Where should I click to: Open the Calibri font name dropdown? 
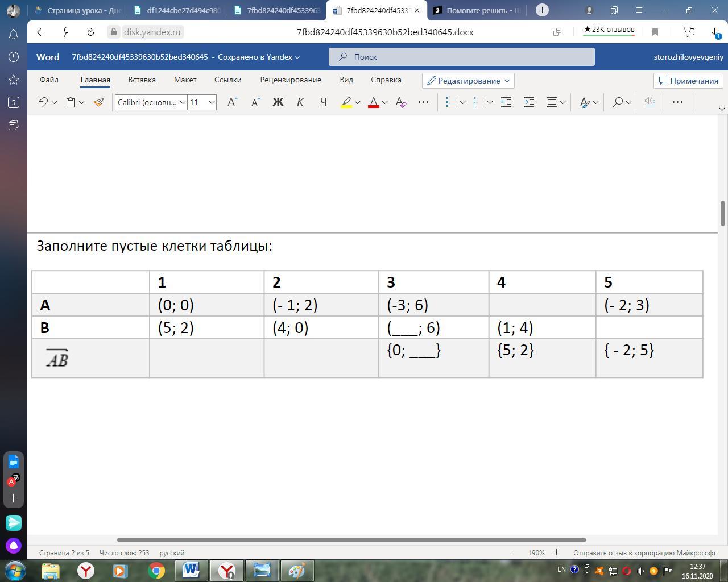151,102
